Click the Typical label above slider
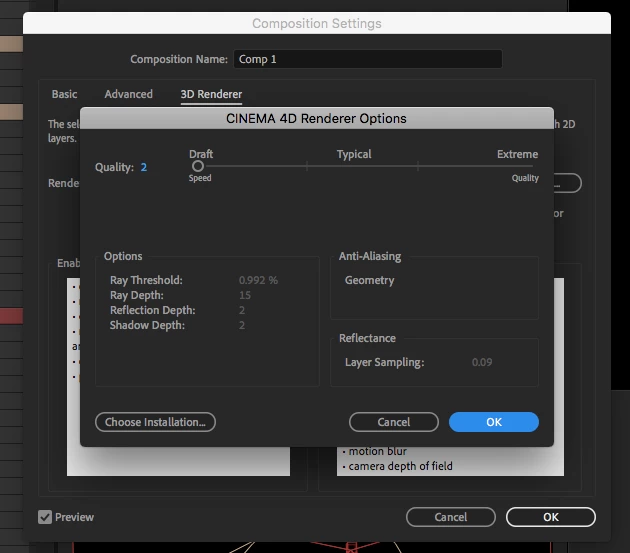This screenshot has width=630, height=553. pos(354,154)
